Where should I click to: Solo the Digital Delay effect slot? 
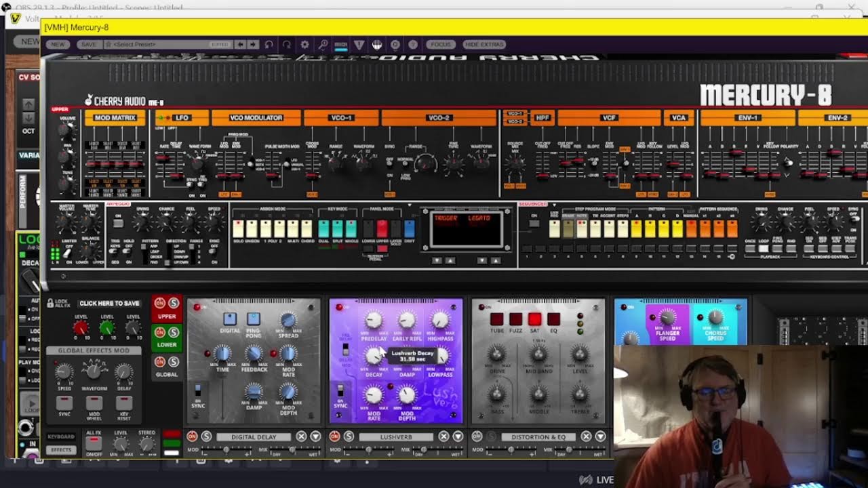(x=206, y=436)
